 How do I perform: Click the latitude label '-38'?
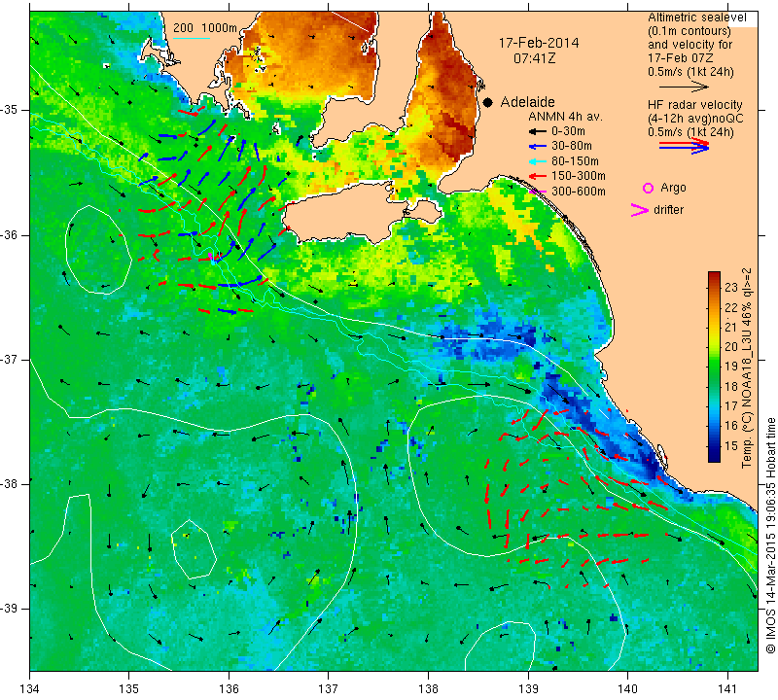point(9,484)
